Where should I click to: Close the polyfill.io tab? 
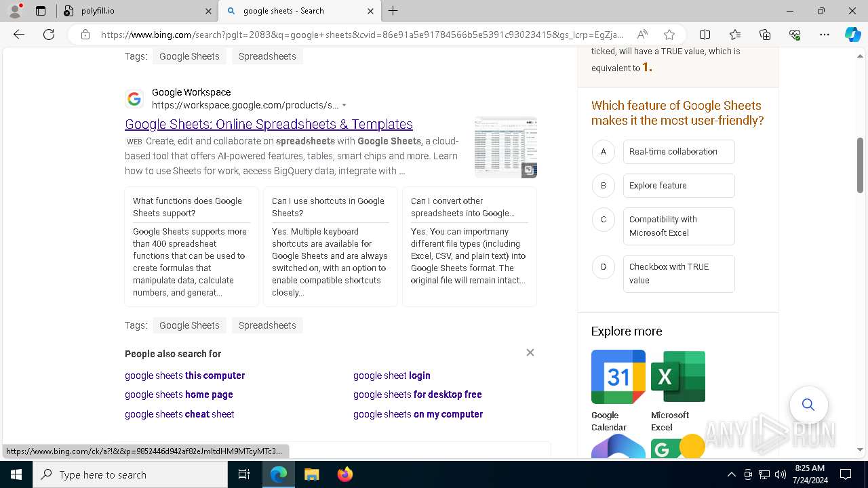(208, 11)
